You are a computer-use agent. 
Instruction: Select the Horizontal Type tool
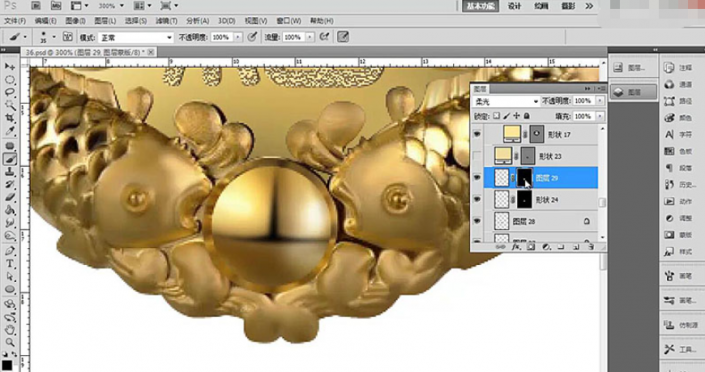pyautogui.click(x=9, y=264)
